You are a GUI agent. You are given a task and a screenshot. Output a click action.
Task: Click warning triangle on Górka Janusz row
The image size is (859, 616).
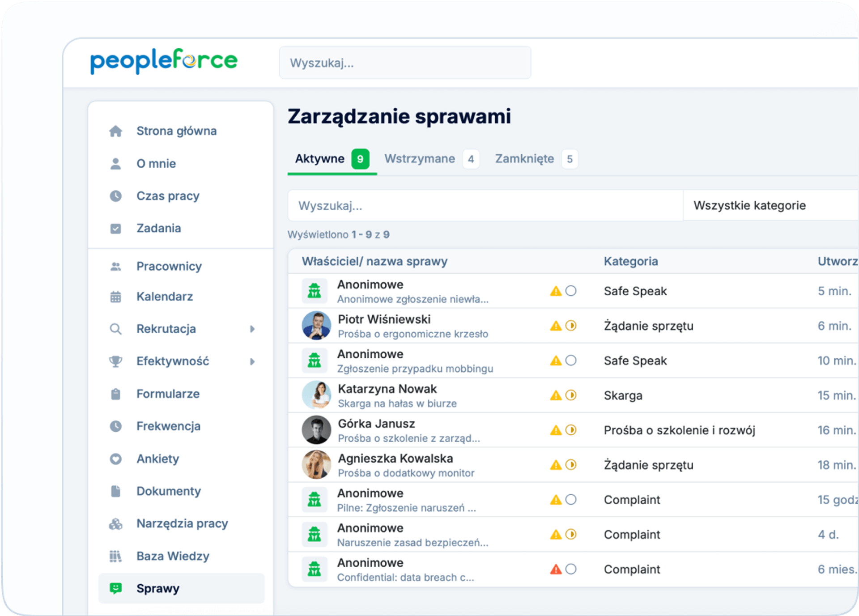556,430
